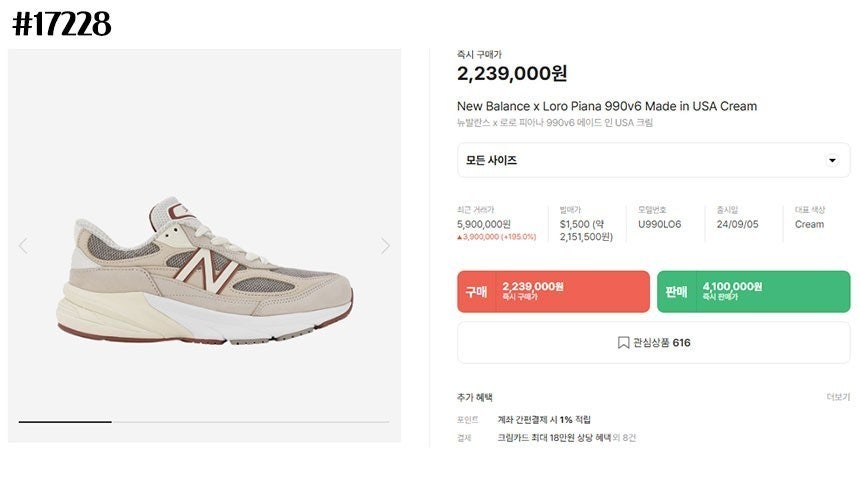This screenshot has height=495, width=860.
Task: Click the 외 8건 payment benefits link
Action: (625, 438)
